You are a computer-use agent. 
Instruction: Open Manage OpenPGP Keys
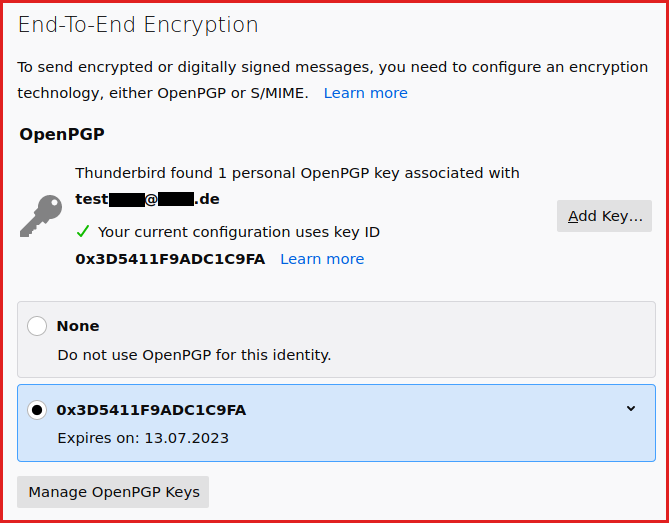pos(113,492)
